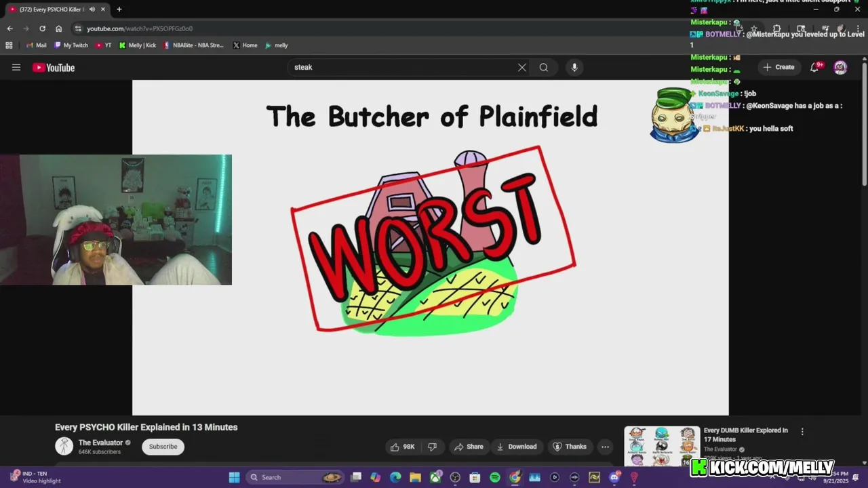Screen dimensions: 868x488
Task: Click Windows taskbar Search box
Action: pyautogui.click(x=294, y=477)
